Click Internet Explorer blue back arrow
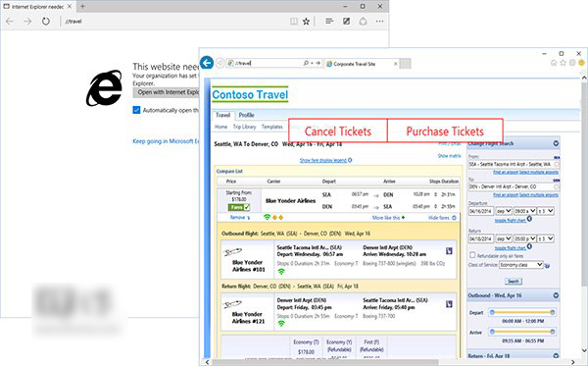 (207, 63)
